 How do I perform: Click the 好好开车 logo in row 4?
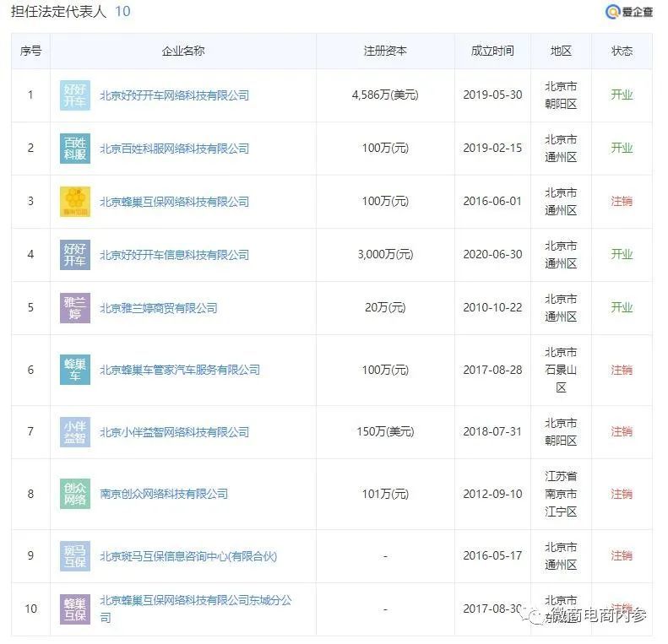(75, 255)
